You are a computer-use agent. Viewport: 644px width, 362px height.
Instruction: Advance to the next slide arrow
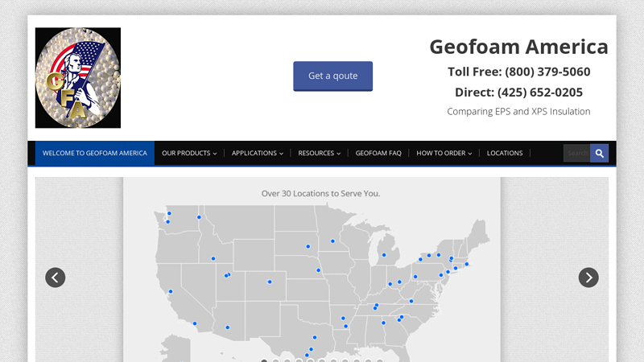point(588,278)
